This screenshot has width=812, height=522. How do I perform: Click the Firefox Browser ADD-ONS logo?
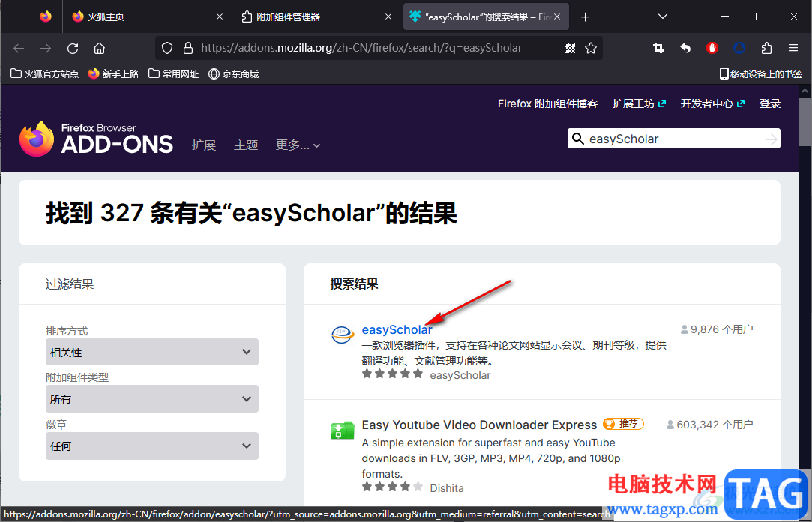click(96, 139)
